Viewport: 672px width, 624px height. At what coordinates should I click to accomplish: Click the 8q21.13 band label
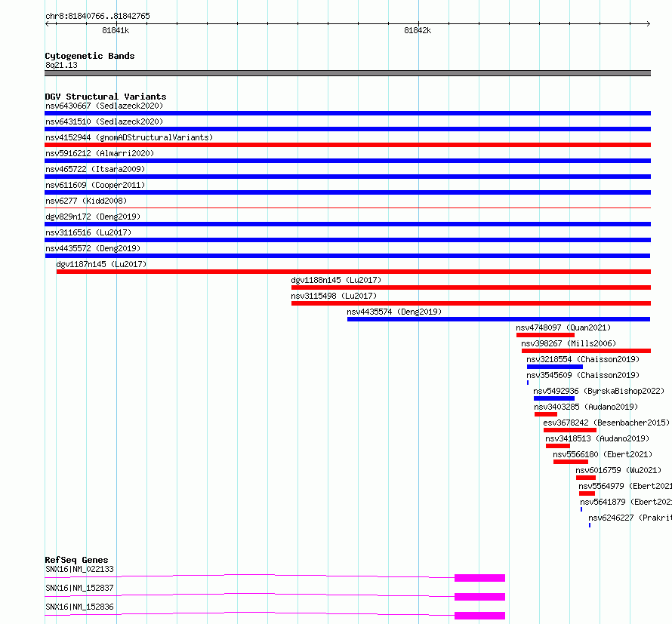tap(61, 65)
